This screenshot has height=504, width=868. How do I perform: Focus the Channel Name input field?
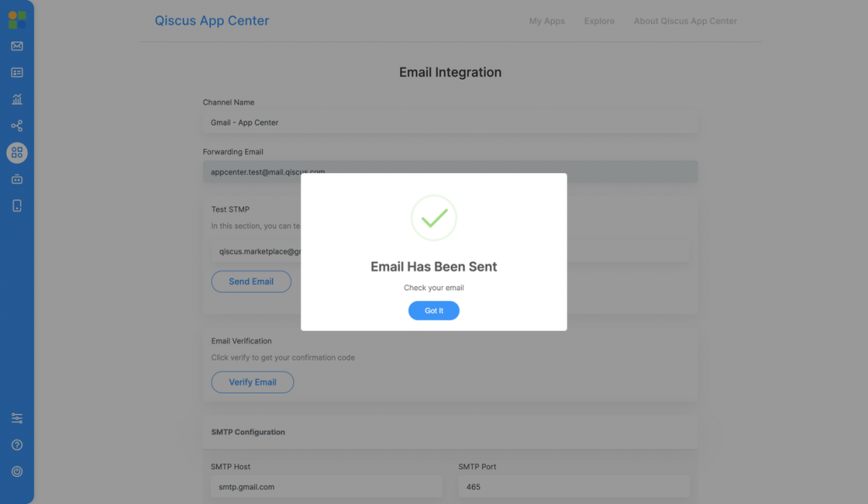coord(450,122)
